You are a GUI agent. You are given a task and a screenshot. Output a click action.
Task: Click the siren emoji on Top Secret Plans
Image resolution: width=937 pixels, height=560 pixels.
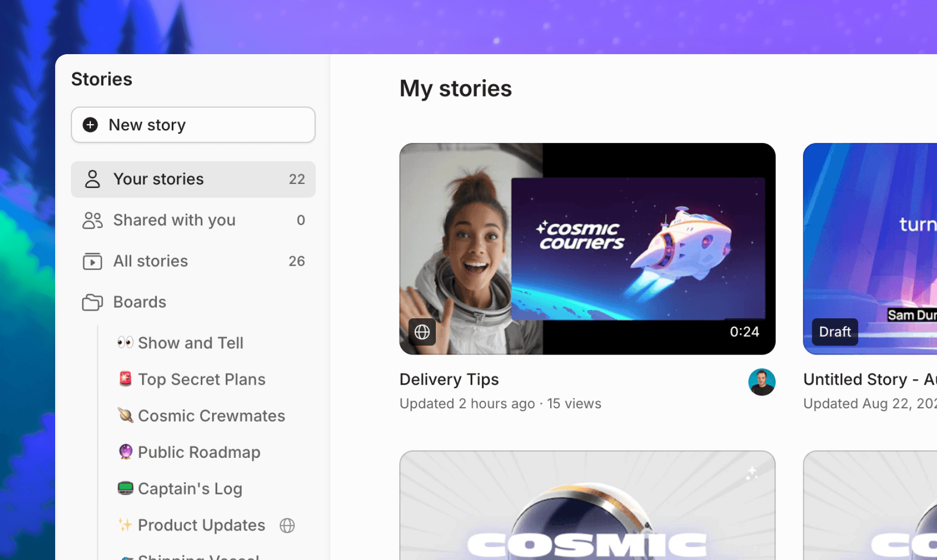click(x=125, y=379)
